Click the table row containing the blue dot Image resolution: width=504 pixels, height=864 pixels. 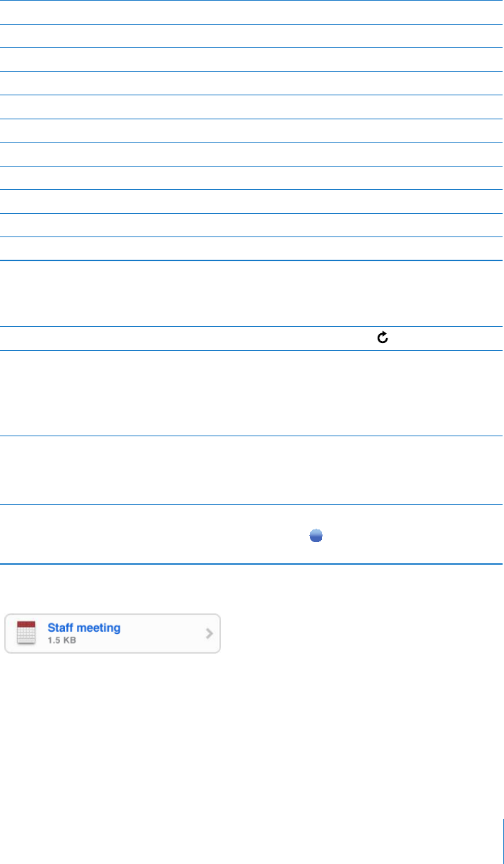(251, 534)
